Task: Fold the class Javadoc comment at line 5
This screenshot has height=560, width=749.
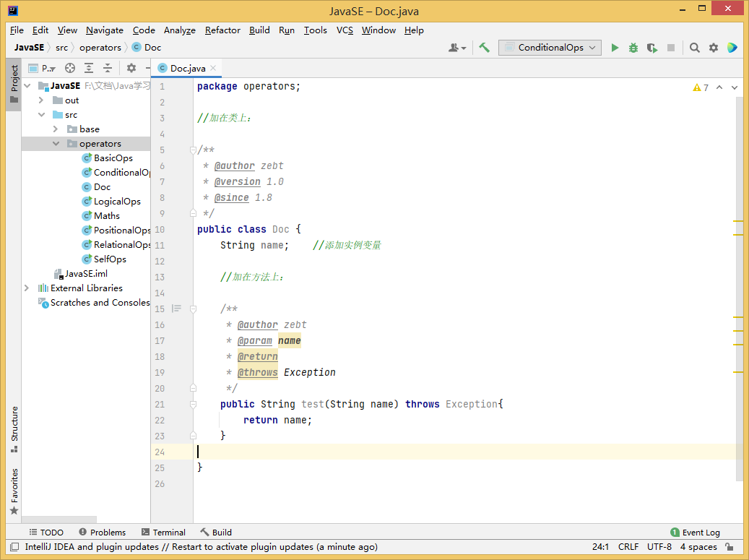Action: (x=193, y=150)
